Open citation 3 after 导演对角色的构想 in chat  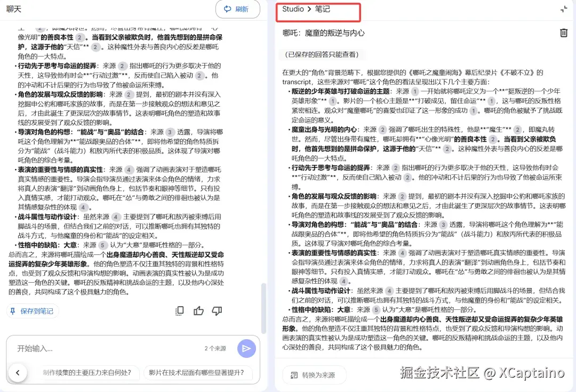point(170,132)
